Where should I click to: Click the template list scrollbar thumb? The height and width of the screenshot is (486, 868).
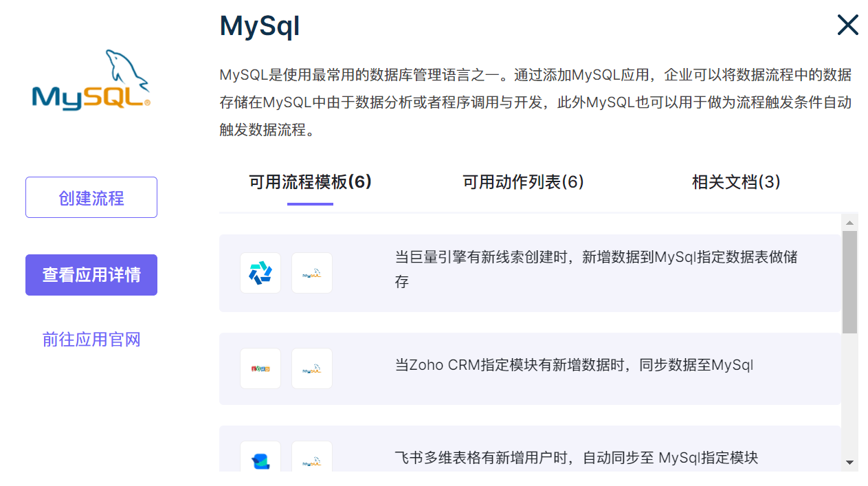(x=849, y=283)
